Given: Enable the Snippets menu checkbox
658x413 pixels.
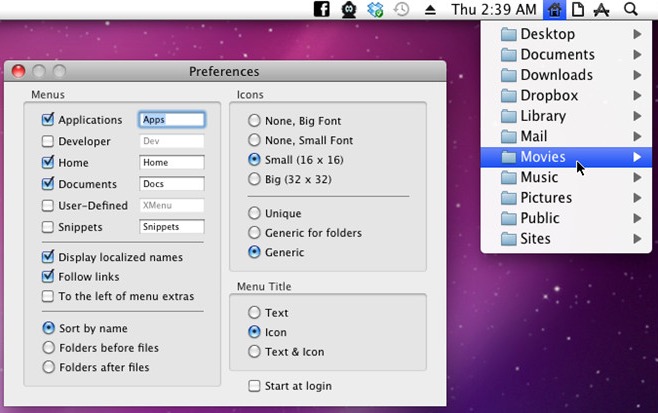Looking at the screenshot, I should click(x=48, y=227).
